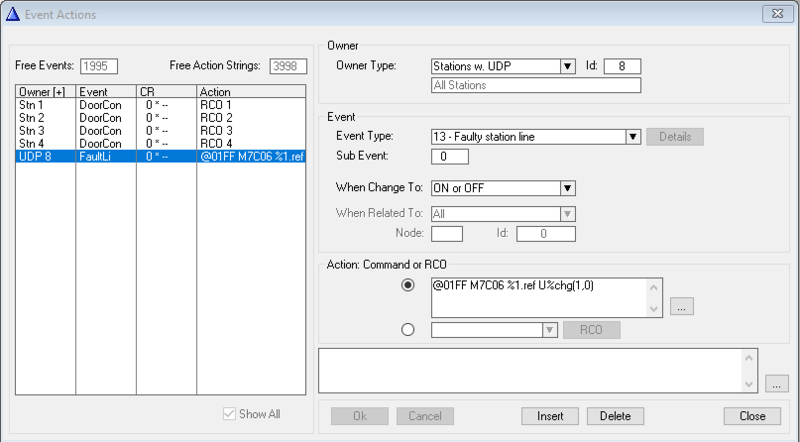Open the When Change To dropdown

click(567, 188)
